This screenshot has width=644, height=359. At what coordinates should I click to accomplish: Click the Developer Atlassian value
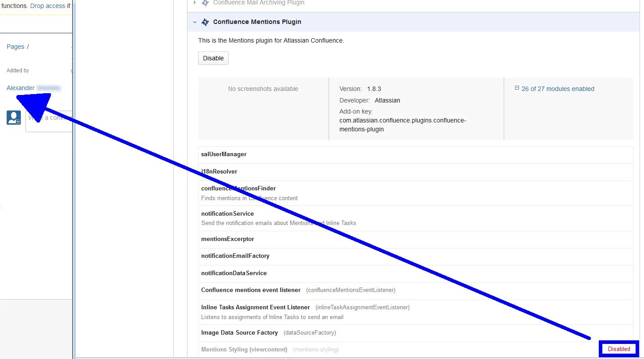pos(387,100)
